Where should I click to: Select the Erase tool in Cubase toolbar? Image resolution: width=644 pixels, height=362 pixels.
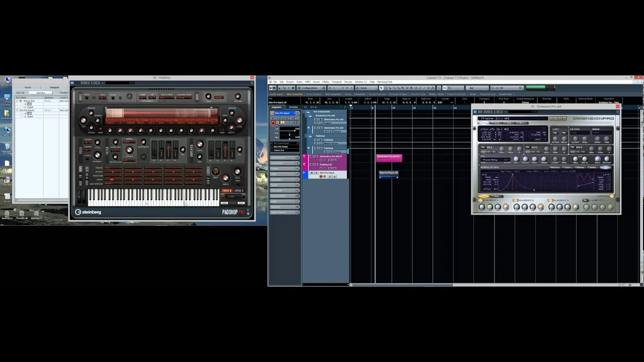point(398,88)
